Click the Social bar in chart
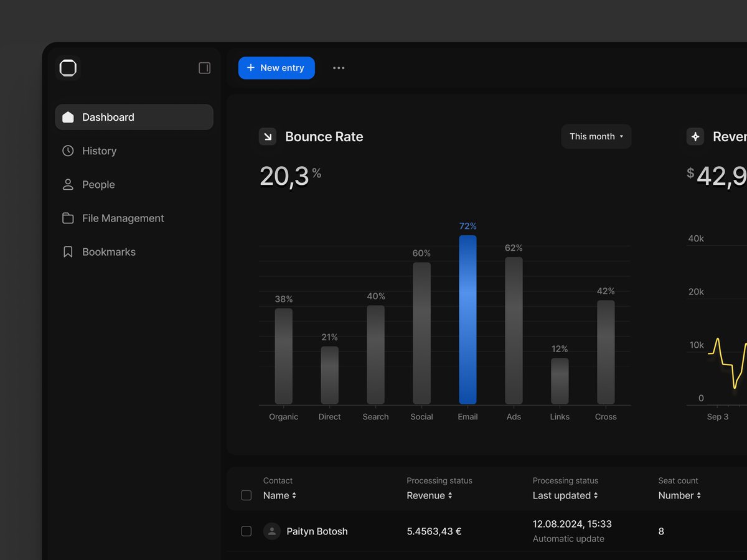Viewport: 747px width, 560px height. point(421,333)
